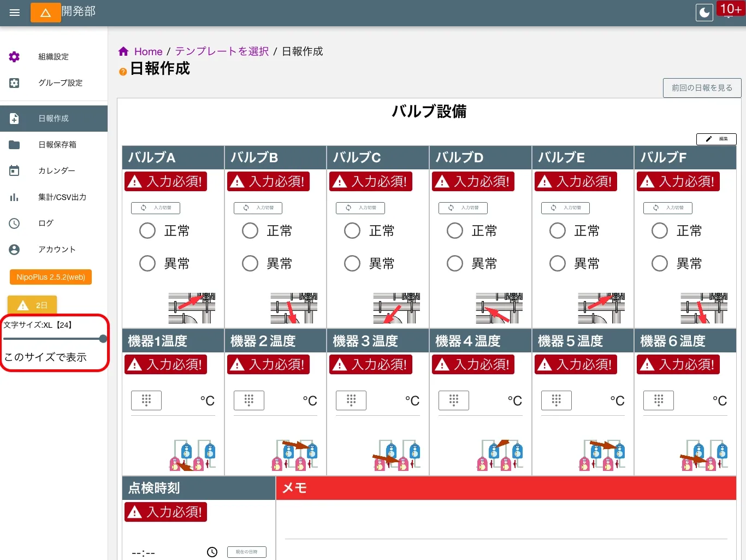Open the clock time picker for 点検時刻
The image size is (746, 560).
pyautogui.click(x=212, y=552)
